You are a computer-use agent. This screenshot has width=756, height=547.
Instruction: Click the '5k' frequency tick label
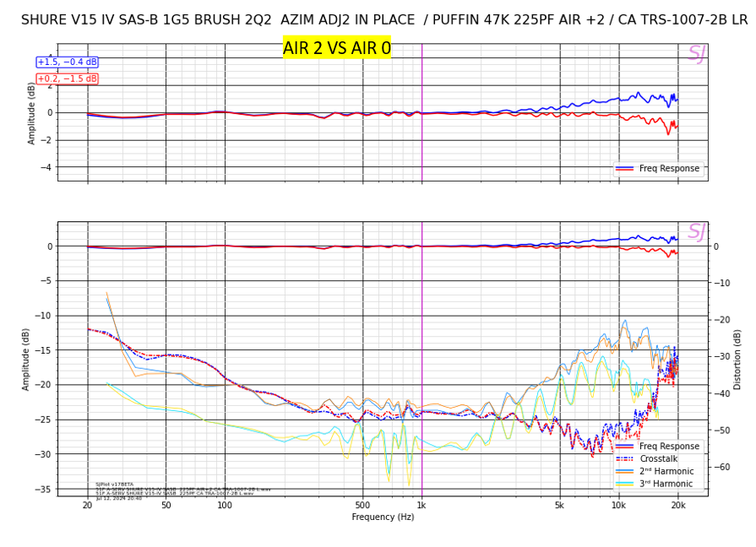coord(559,505)
